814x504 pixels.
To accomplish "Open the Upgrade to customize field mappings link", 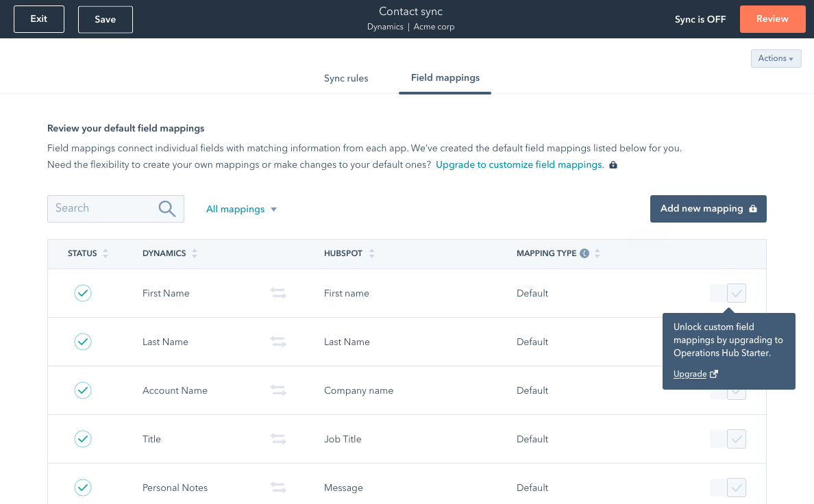I will tap(519, 164).
